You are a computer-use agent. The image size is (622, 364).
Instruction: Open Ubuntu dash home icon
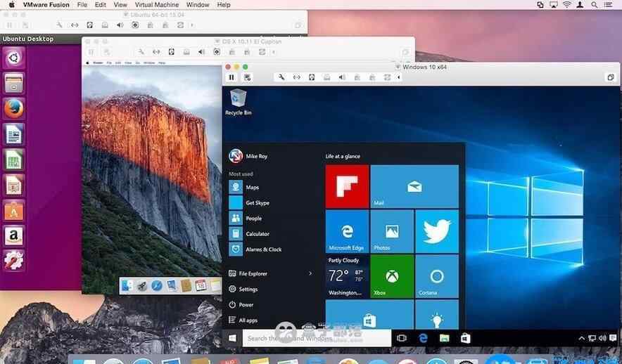click(14, 58)
